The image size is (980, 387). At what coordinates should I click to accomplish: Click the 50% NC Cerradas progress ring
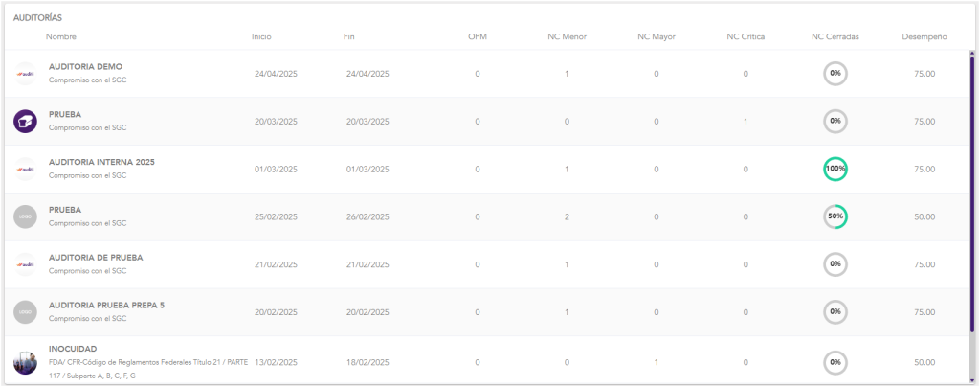(835, 216)
